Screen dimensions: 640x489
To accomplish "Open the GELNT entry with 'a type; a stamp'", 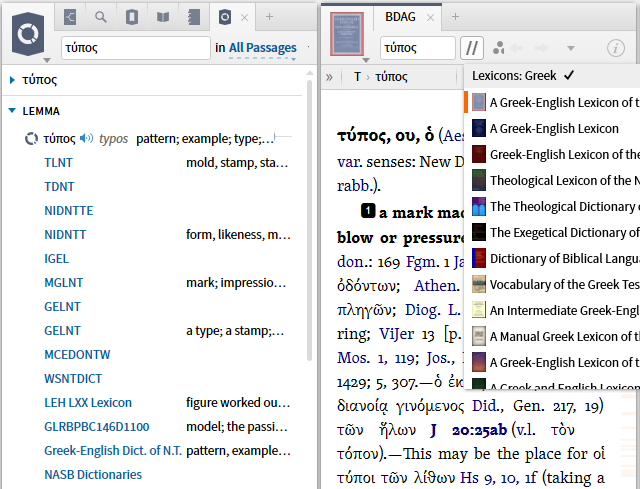I will click(x=62, y=331).
